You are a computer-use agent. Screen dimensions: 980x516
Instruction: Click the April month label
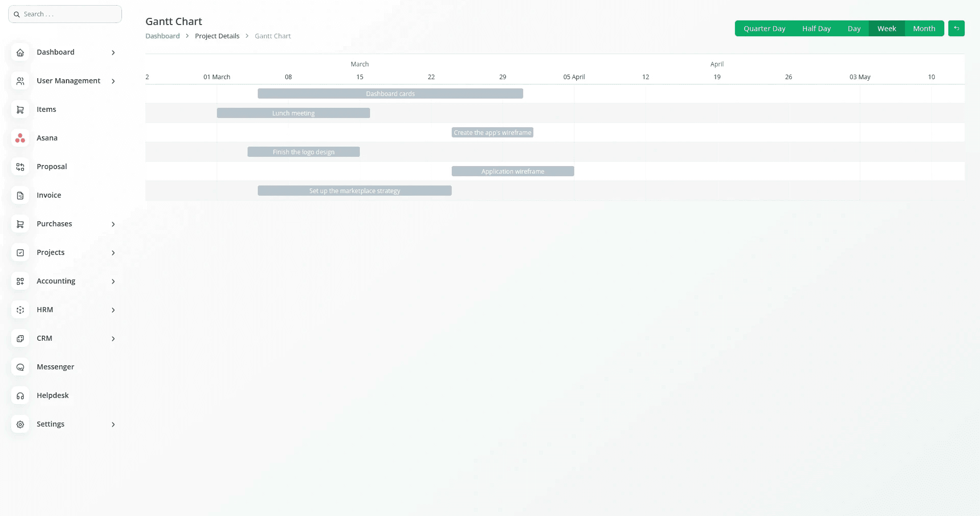tap(717, 64)
